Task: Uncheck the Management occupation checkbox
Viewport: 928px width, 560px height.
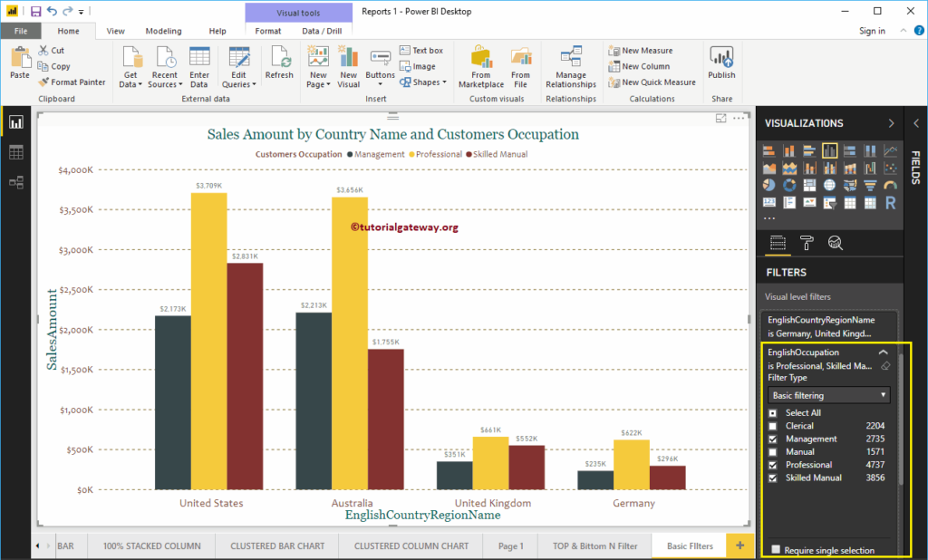Action: [772, 439]
